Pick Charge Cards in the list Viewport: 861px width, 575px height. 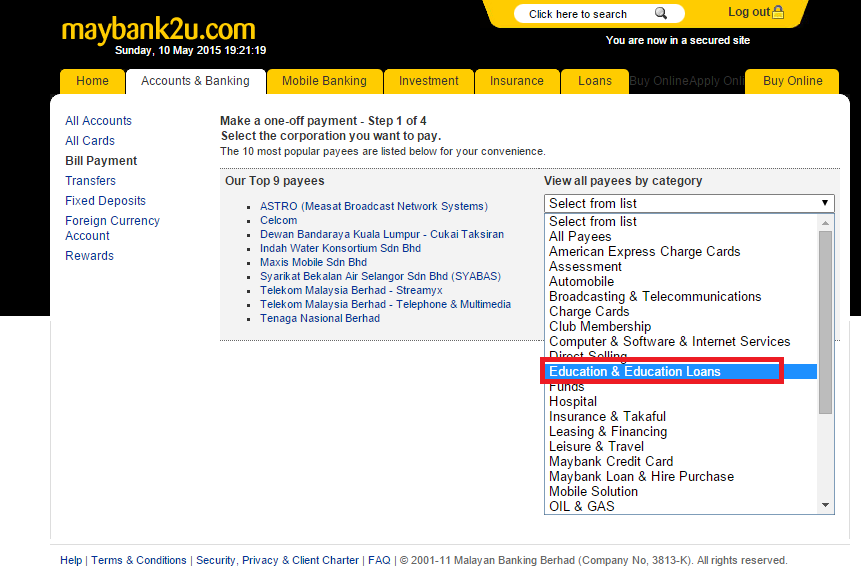pos(589,311)
